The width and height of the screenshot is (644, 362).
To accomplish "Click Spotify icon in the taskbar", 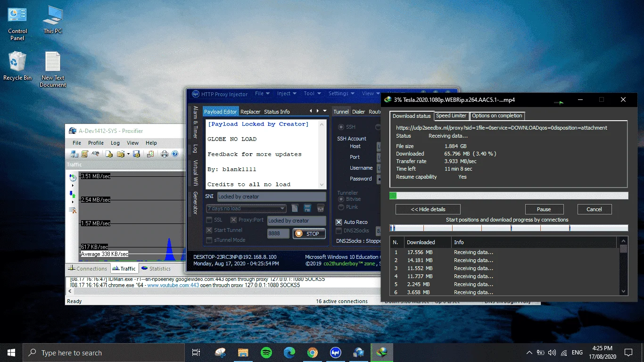I will coord(266,352).
